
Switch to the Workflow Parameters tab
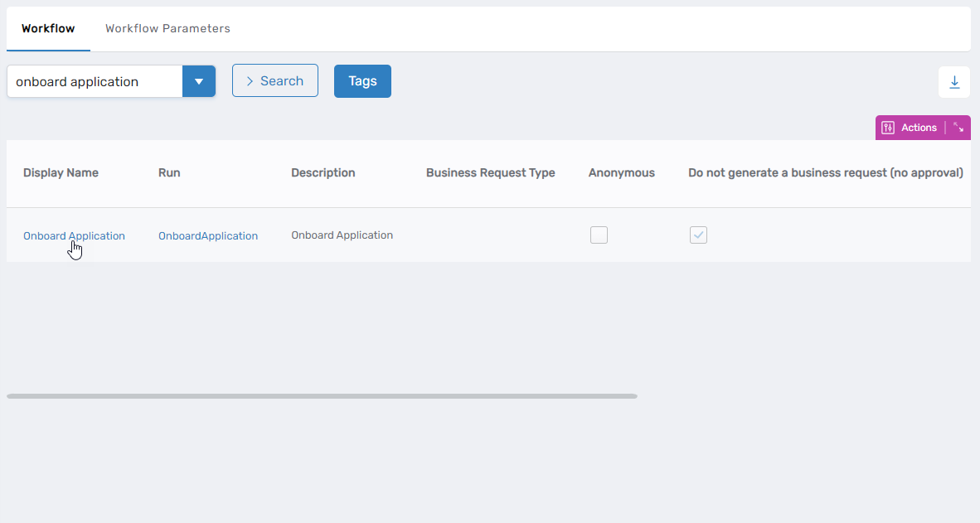pos(167,27)
